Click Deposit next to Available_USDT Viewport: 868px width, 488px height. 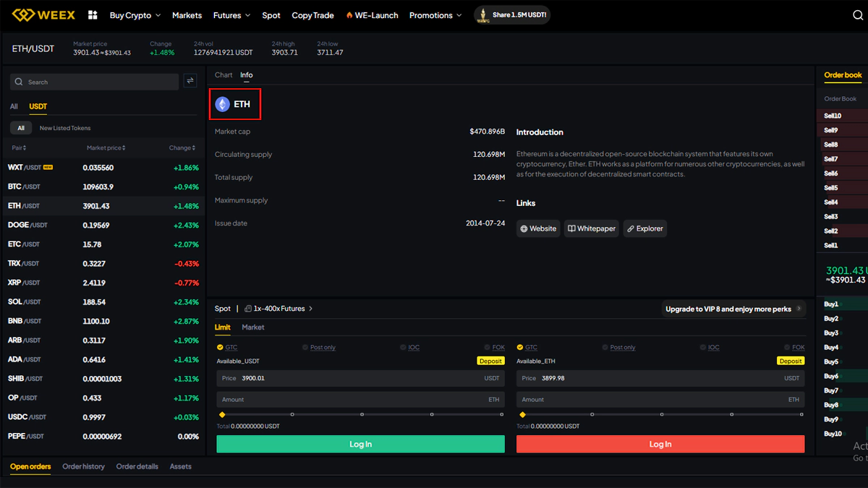(x=490, y=361)
